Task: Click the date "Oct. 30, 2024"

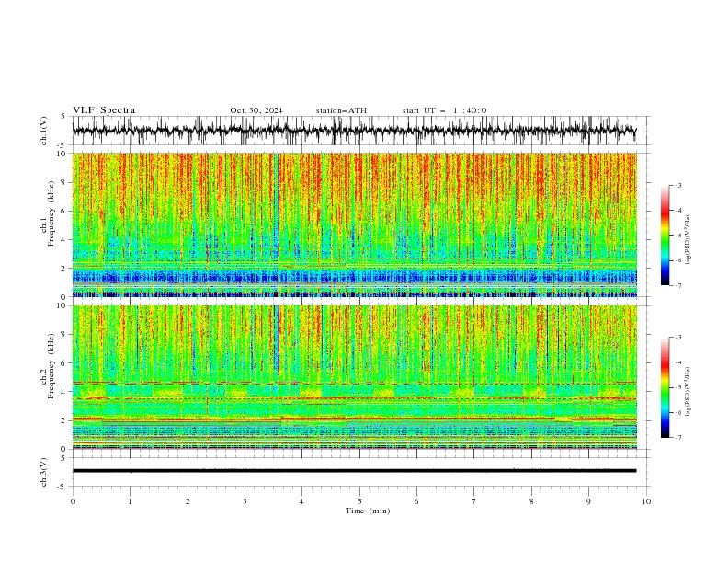Action: [256, 110]
